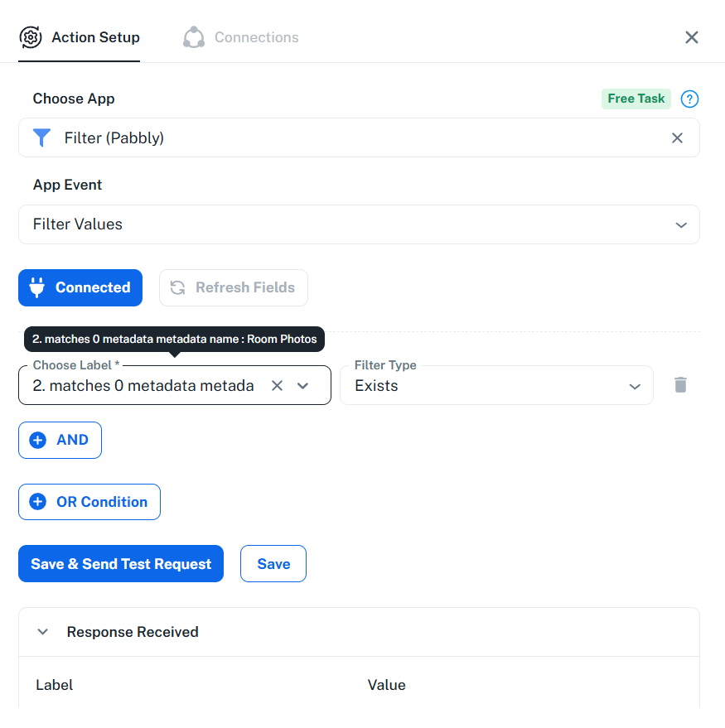Add an OR Condition
This screenshot has height=728, width=725.
tap(89, 502)
